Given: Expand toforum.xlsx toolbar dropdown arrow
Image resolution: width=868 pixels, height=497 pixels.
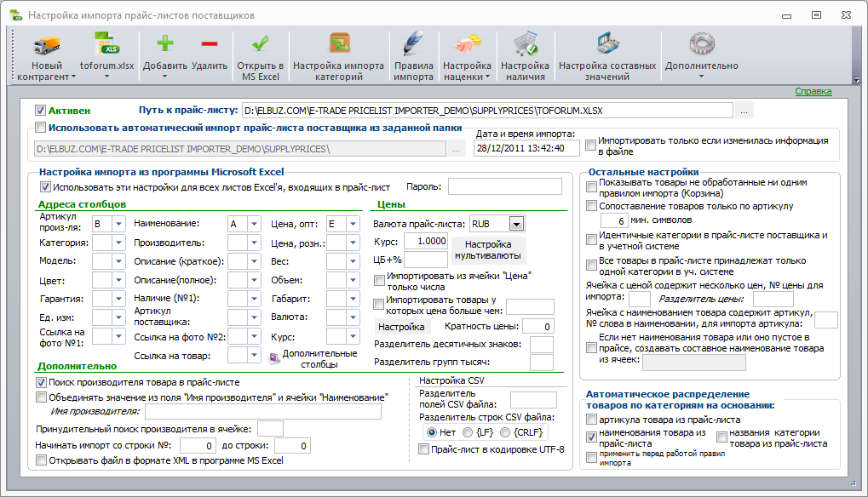Looking at the screenshot, I should [x=106, y=77].
